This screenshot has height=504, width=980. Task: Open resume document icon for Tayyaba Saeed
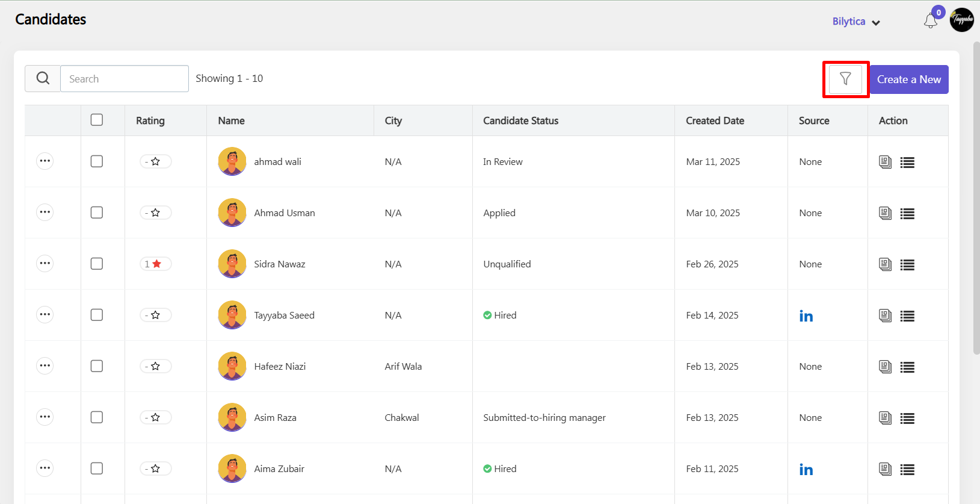[x=885, y=315]
